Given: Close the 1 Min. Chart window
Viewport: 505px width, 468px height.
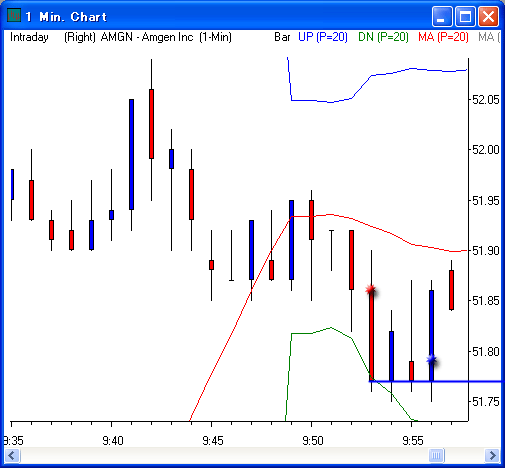Looking at the screenshot, I should click(x=488, y=16).
